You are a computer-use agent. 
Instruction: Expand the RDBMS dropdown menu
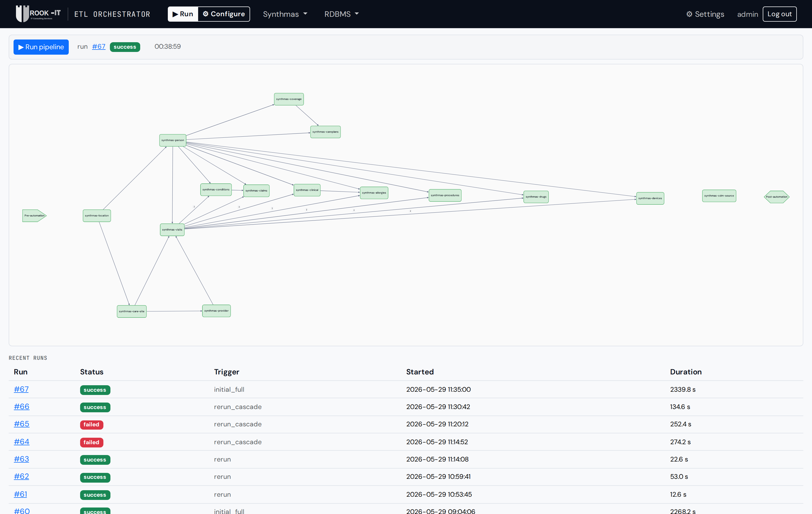pos(341,14)
